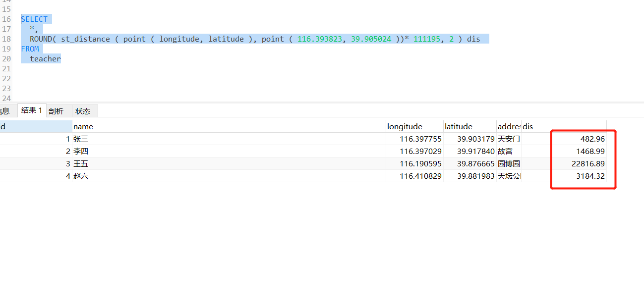
Task: Click st_distance function in the query
Action: pyautogui.click(x=85, y=39)
